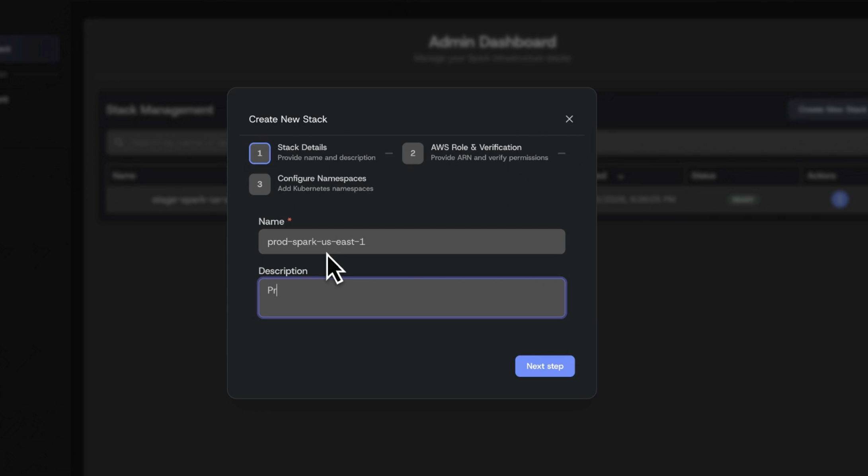868x476 pixels.
Task: Click the step 1 numbered badge icon
Action: pyautogui.click(x=259, y=153)
